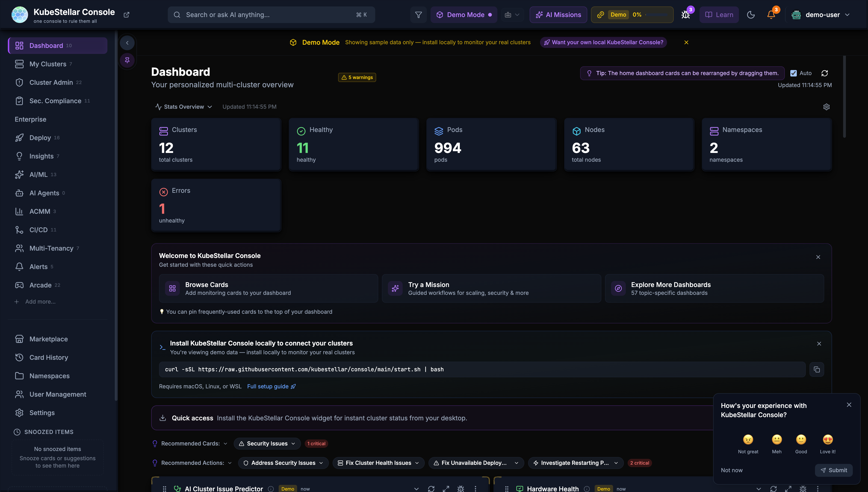Open Address Security Issues dropdown
Screen dimensions: 868x492
point(283,463)
